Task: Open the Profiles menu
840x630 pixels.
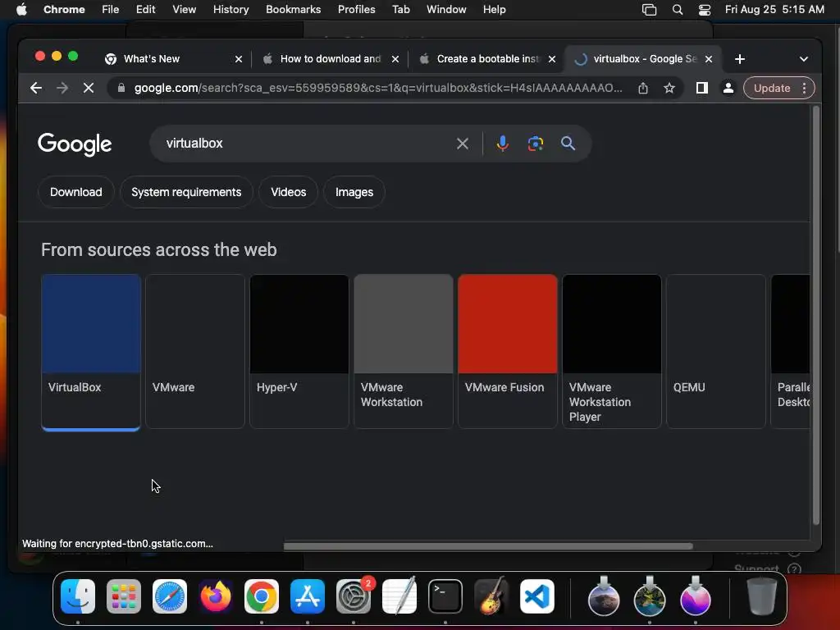Action: point(356,9)
